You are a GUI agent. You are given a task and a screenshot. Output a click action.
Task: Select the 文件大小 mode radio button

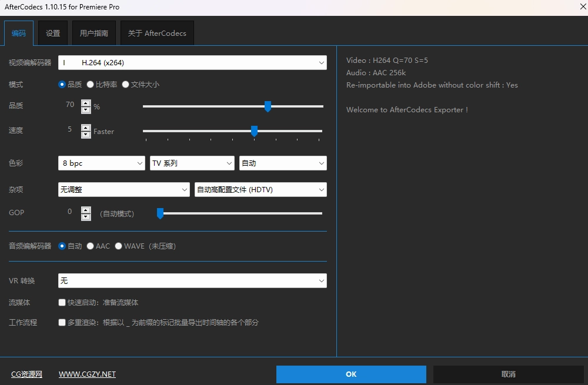click(125, 84)
